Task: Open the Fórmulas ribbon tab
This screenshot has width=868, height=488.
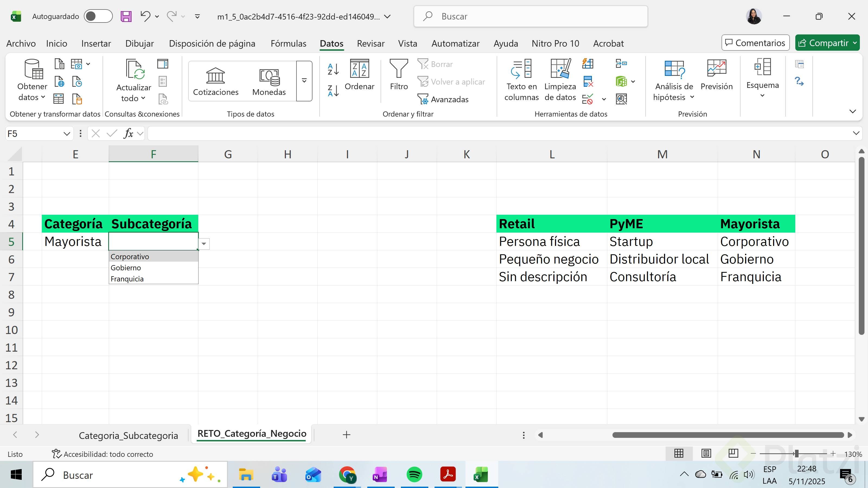Action: click(288, 43)
